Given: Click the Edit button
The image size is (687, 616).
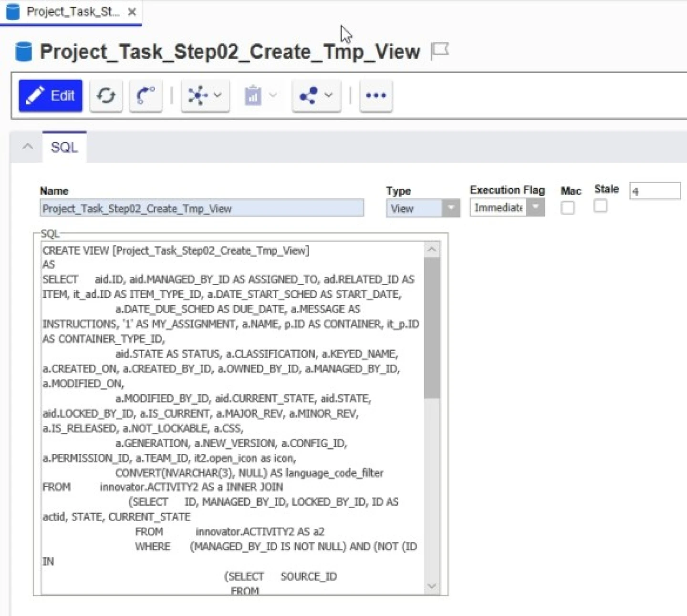Looking at the screenshot, I should pos(50,95).
